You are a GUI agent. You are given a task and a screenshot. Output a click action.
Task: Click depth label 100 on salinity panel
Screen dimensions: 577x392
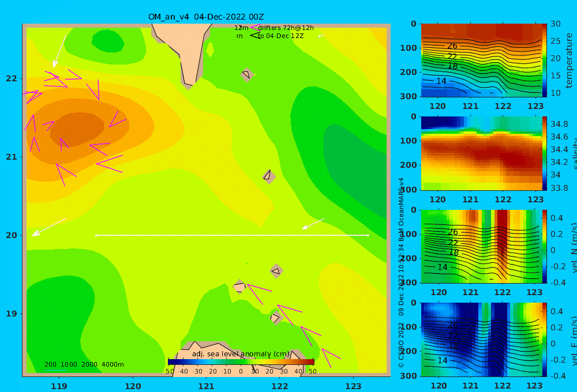[x=409, y=141]
